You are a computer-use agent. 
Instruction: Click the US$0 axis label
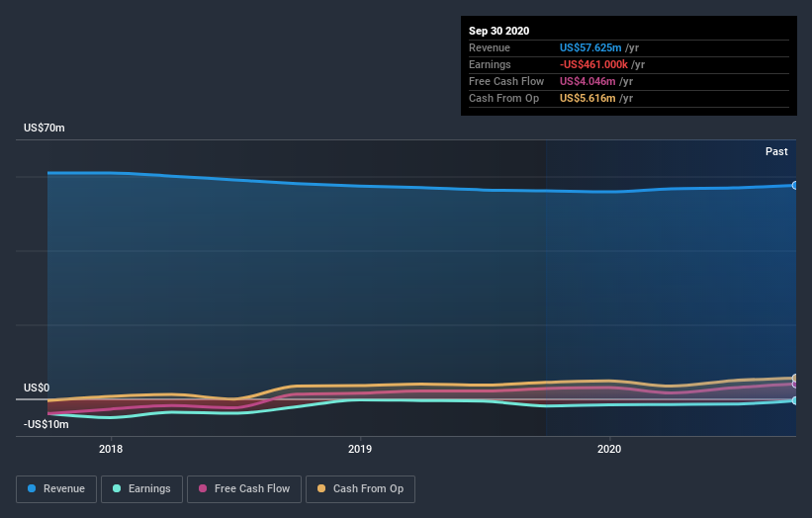pos(37,388)
